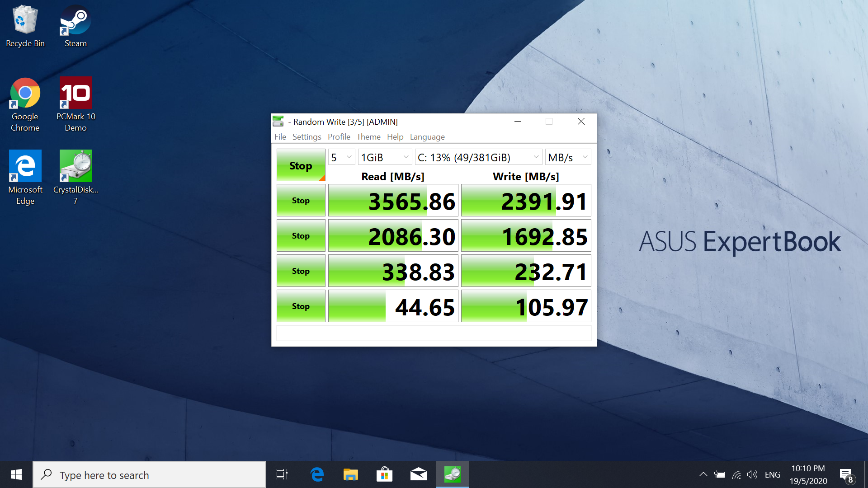Open the File menu in CrystalDiskMark
The image size is (868, 488).
(x=280, y=137)
